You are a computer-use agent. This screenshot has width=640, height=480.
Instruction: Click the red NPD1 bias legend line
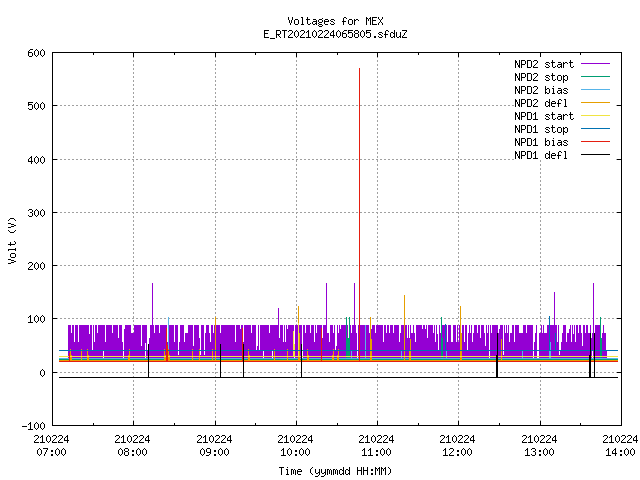point(596,142)
